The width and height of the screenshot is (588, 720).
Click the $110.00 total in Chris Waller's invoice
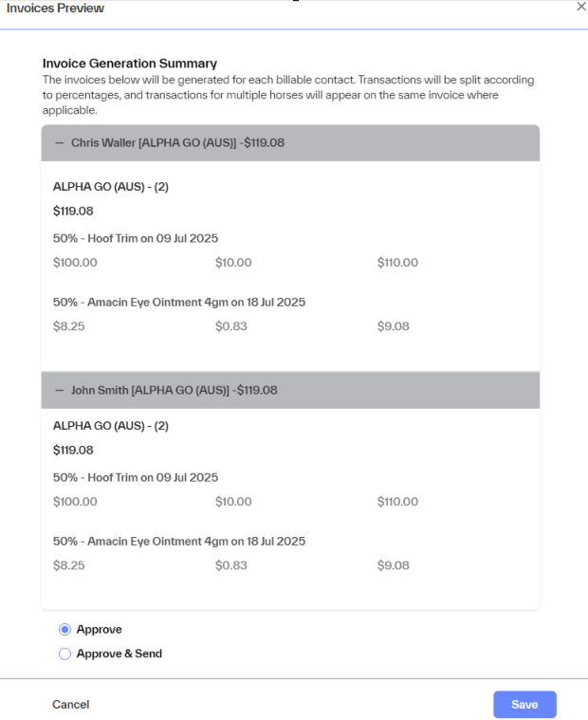click(397, 263)
